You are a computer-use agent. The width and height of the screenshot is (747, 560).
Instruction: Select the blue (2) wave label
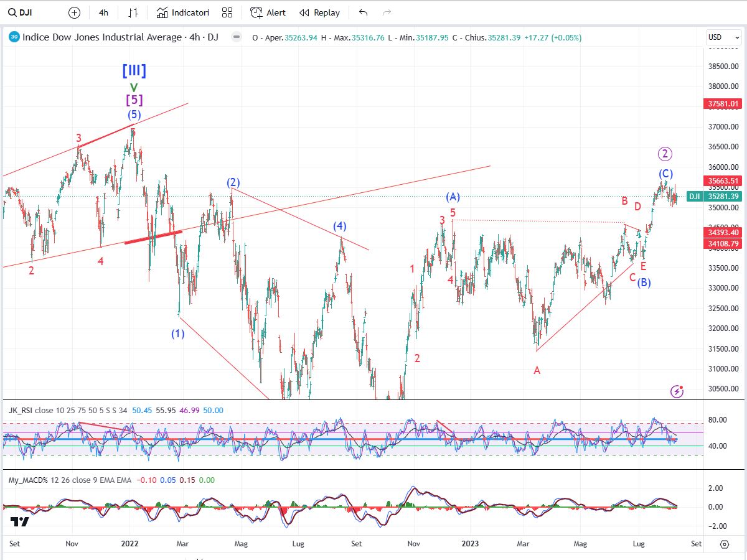(233, 182)
